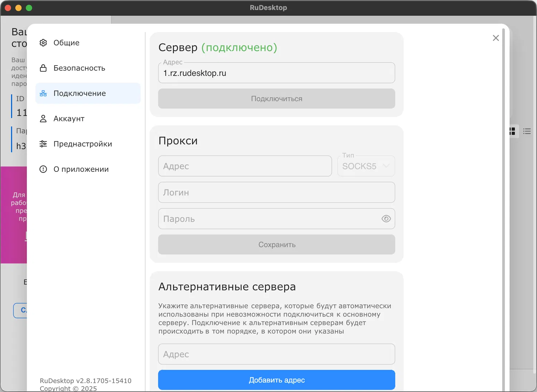Click the Подключиться server button
Viewport: 537px width, 392px height.
277,98
